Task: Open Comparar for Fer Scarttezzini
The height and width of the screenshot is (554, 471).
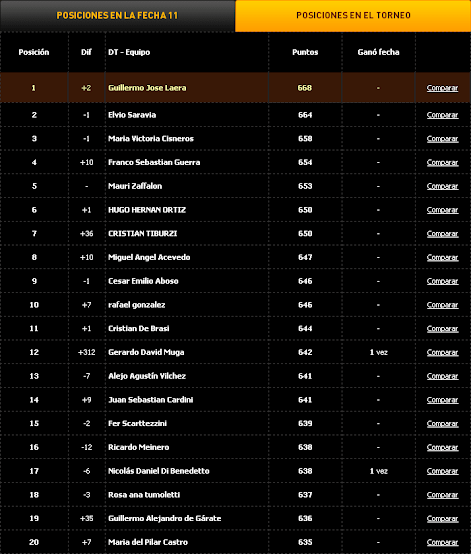Action: point(442,424)
